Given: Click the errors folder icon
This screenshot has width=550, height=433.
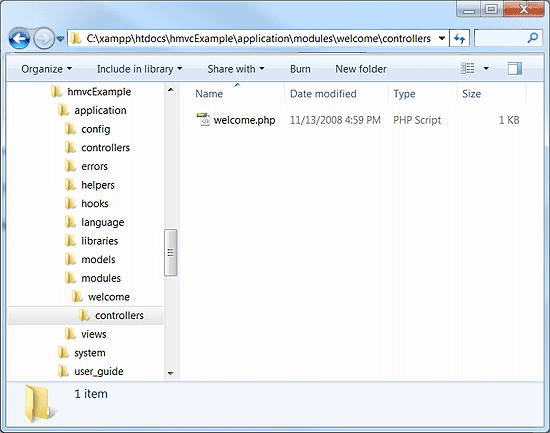Looking at the screenshot, I should (x=70, y=166).
